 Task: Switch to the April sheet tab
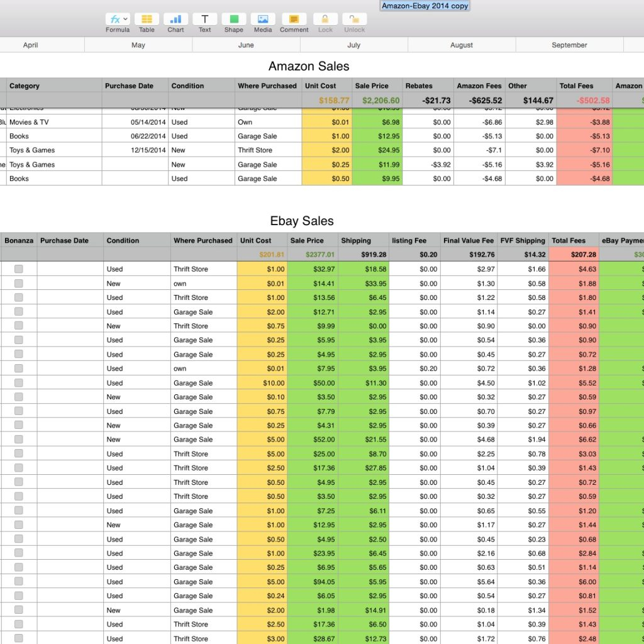(x=30, y=45)
